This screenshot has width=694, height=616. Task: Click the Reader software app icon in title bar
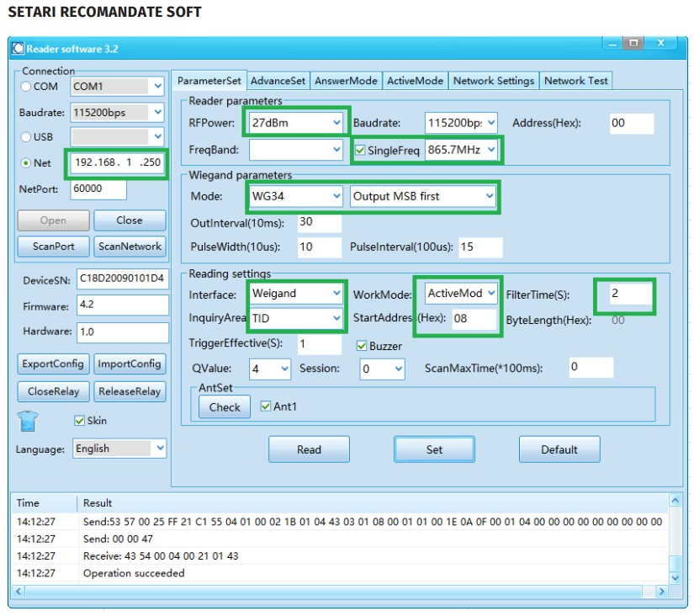[x=19, y=48]
